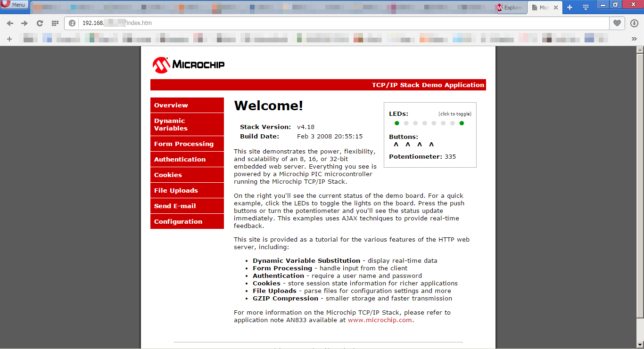This screenshot has width=644, height=349.
Task: Click the build date Feb 3 2008 20:55:15
Action: (x=330, y=136)
